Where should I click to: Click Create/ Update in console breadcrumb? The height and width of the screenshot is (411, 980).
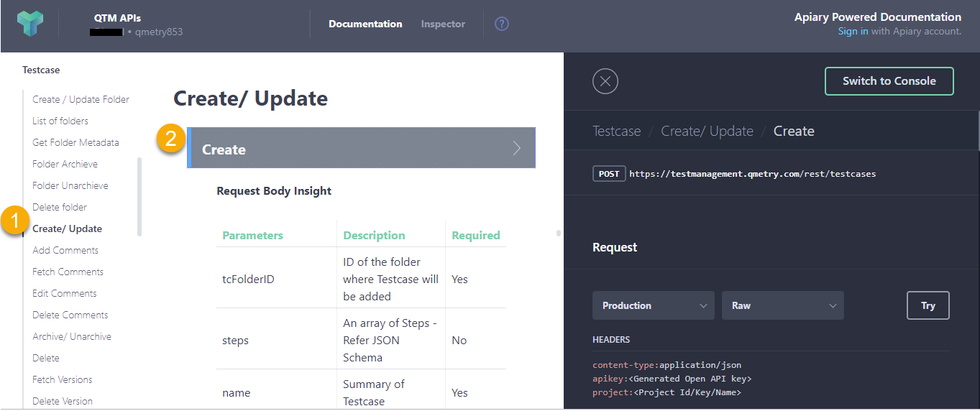pos(707,131)
